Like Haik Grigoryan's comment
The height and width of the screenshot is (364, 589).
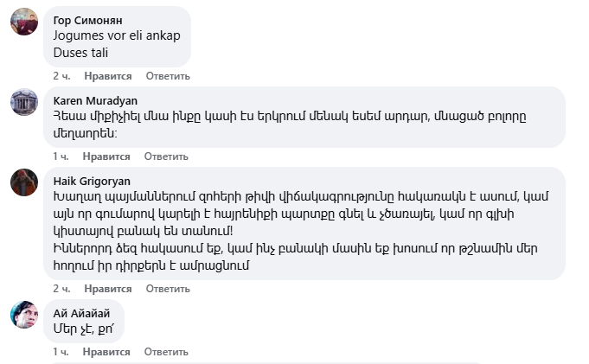click(106, 289)
